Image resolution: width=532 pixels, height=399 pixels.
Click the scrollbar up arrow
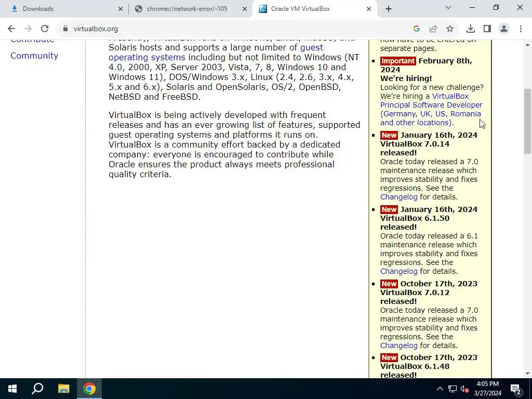tap(528, 45)
